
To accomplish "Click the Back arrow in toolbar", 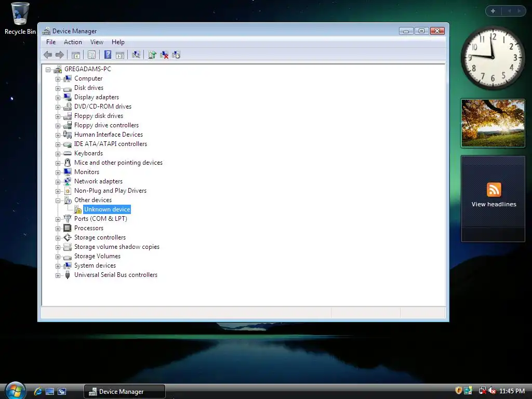I will pyautogui.click(x=48, y=55).
